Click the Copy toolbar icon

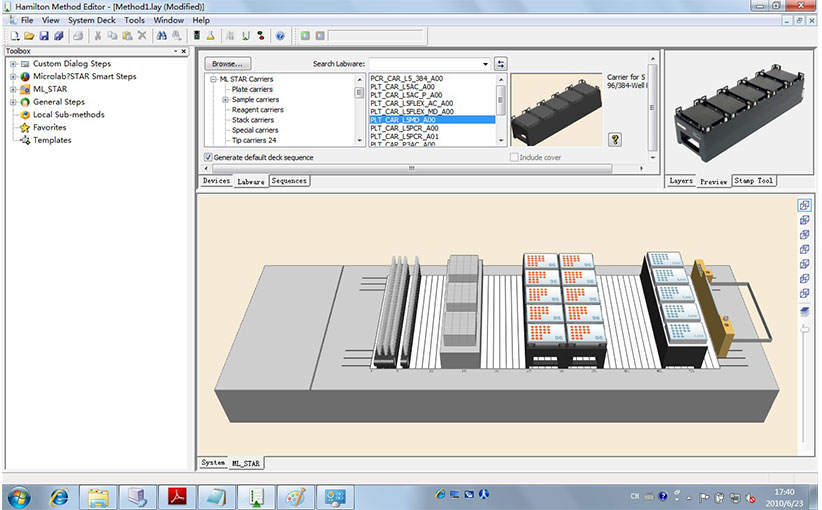click(x=112, y=36)
